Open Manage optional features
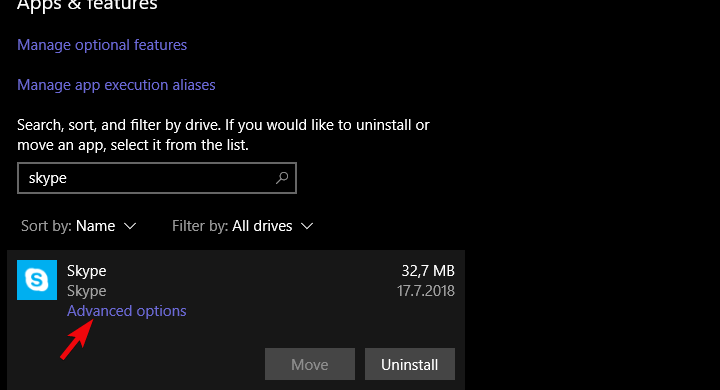This screenshot has width=720, height=390. point(102,45)
